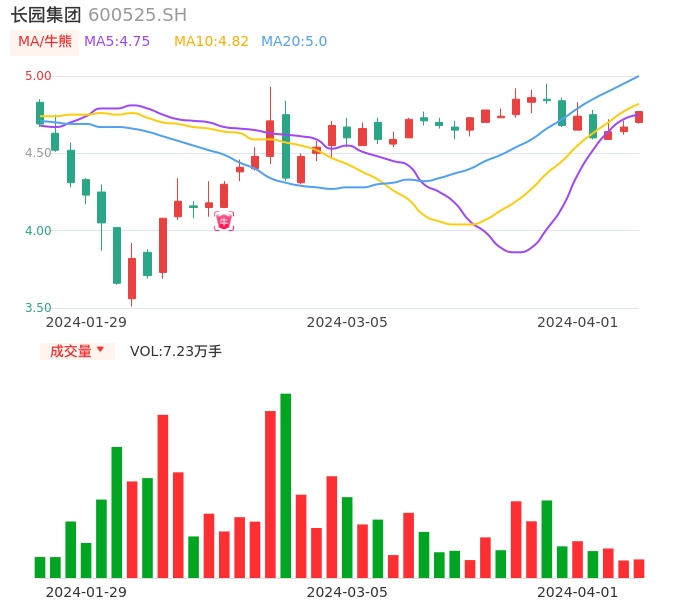
Task: Click the MA10:4.82 legend label
Action: point(211,42)
